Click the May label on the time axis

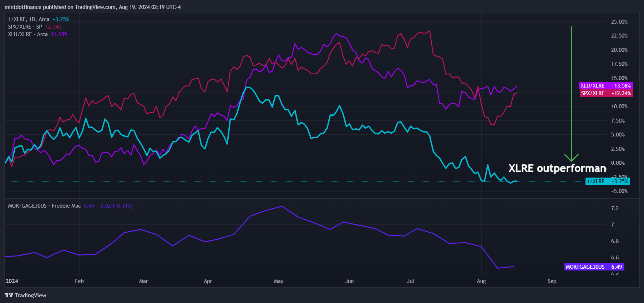pos(279,281)
